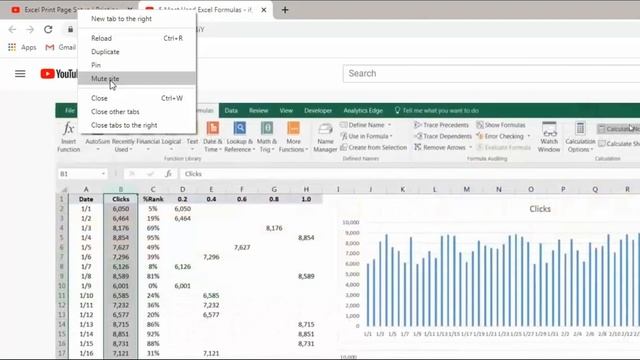
Task: Expand the Name Box dropdown arrow
Action: [103, 174]
